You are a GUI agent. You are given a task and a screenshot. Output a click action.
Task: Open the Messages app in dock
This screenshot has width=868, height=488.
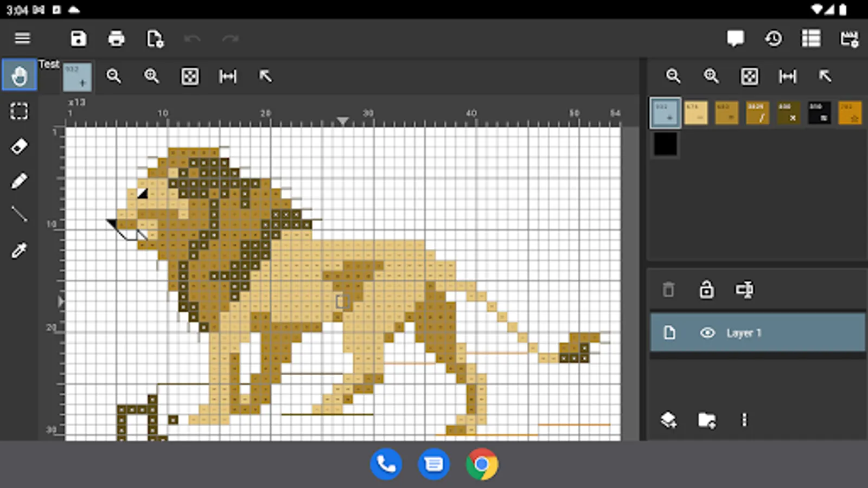coord(433,464)
